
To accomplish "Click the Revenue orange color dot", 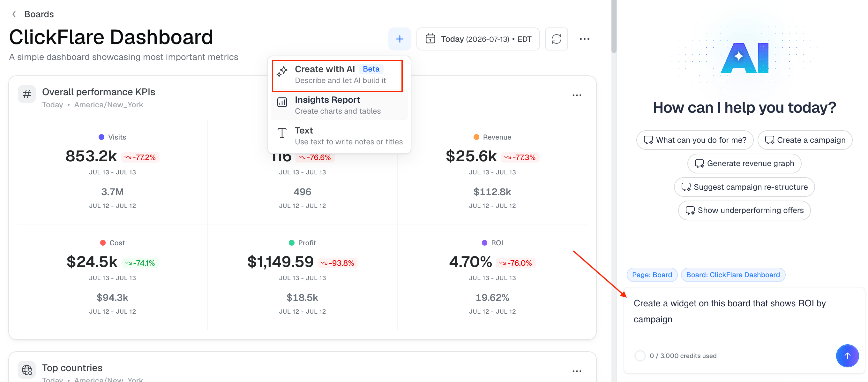I will coord(476,137).
